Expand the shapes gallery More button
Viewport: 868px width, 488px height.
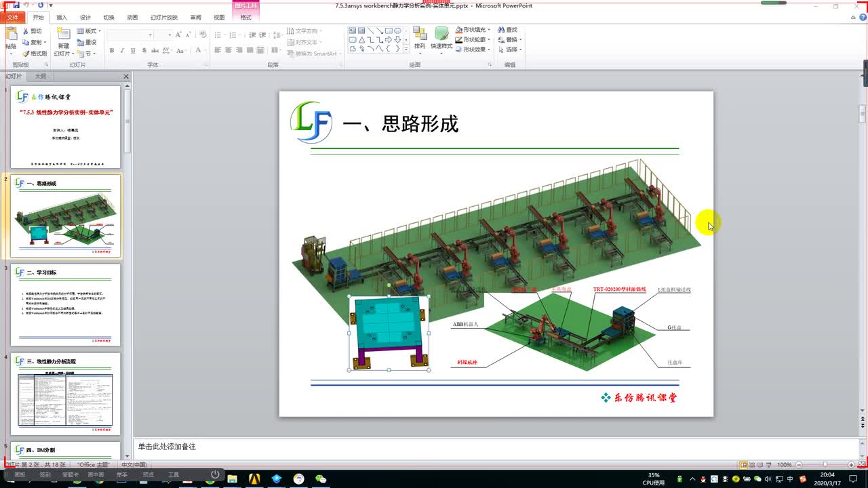[406, 49]
